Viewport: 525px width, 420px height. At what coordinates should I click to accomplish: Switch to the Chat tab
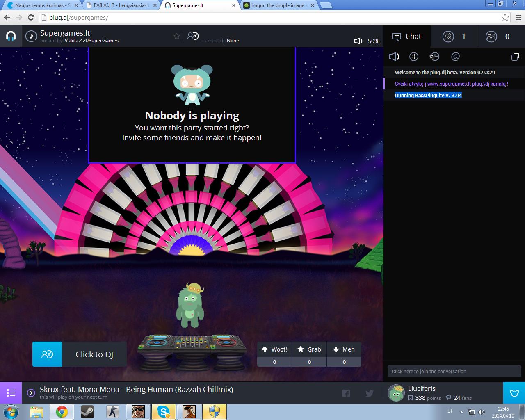(x=407, y=36)
